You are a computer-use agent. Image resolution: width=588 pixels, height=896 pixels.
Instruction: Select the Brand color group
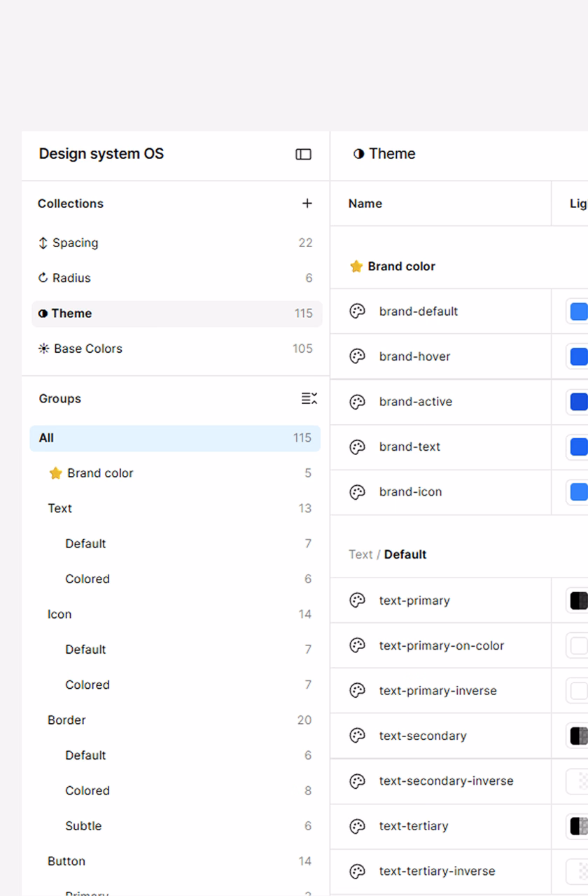click(x=175, y=473)
